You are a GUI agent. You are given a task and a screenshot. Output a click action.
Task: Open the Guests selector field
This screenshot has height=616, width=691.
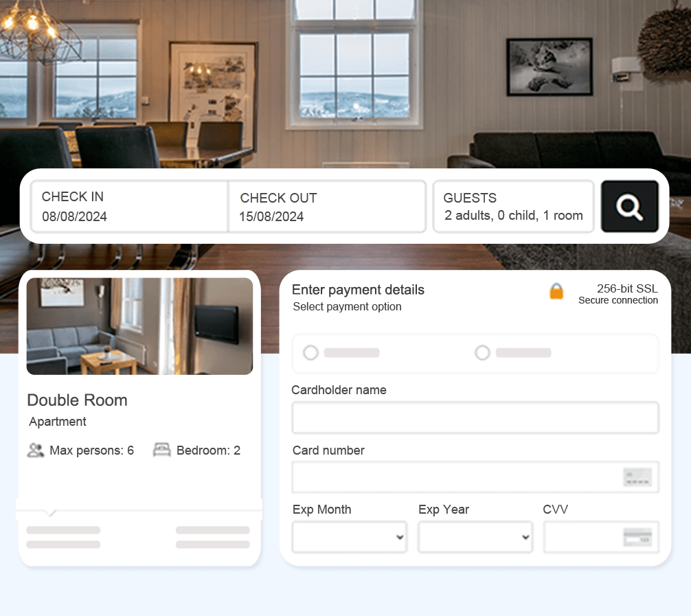513,206
